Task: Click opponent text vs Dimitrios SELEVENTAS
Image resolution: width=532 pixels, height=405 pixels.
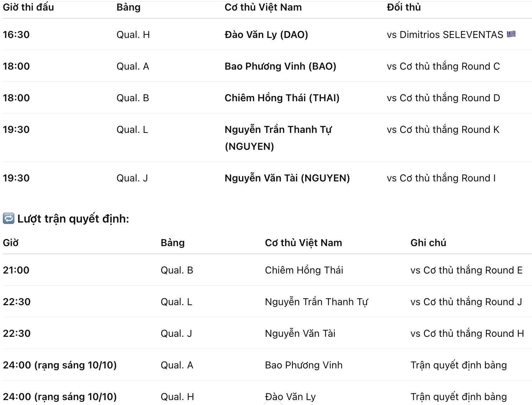Action: (x=445, y=34)
